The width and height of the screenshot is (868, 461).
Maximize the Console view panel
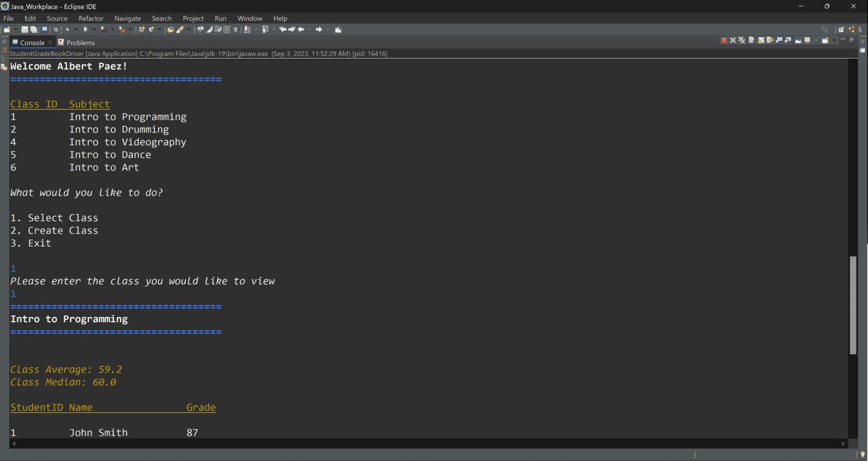point(851,39)
